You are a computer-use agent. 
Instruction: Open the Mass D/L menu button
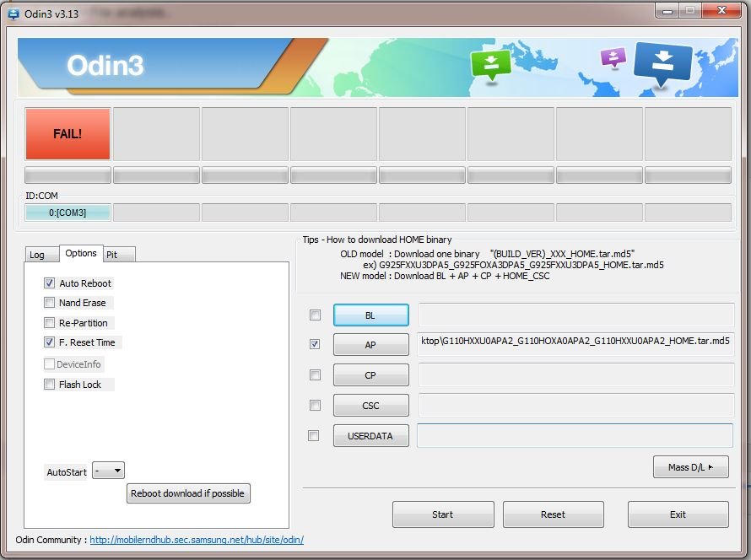coord(690,466)
